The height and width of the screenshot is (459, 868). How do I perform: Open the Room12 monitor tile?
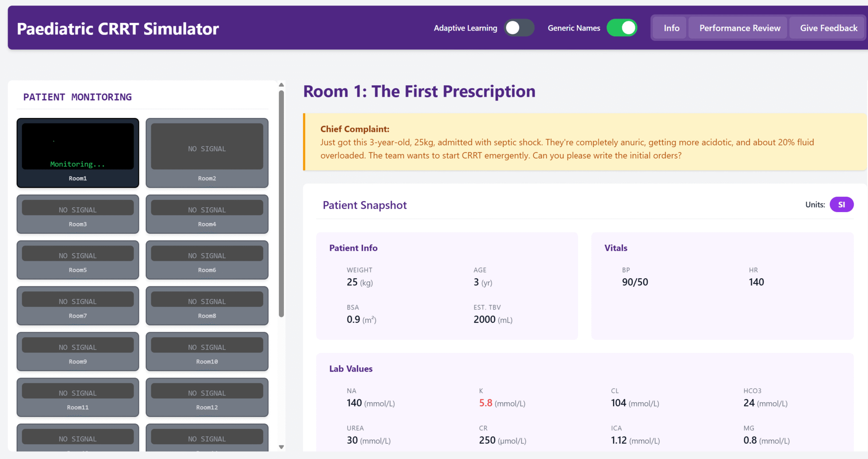(207, 397)
